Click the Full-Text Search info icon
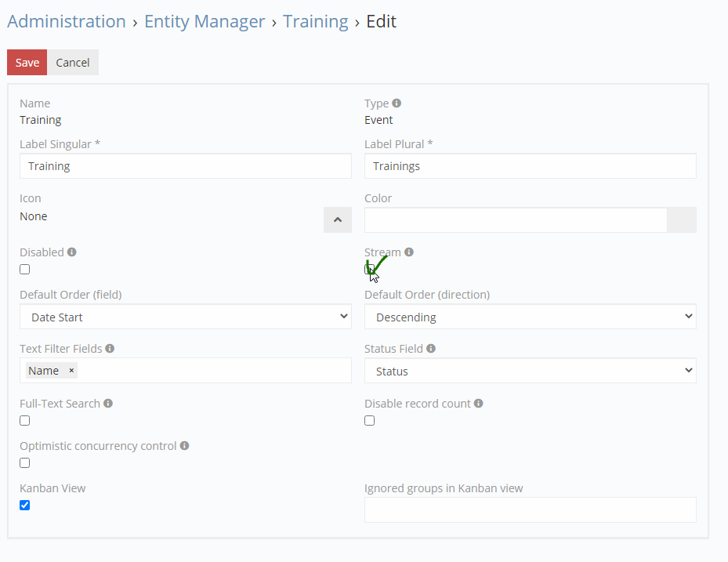The height and width of the screenshot is (562, 728). (x=108, y=404)
